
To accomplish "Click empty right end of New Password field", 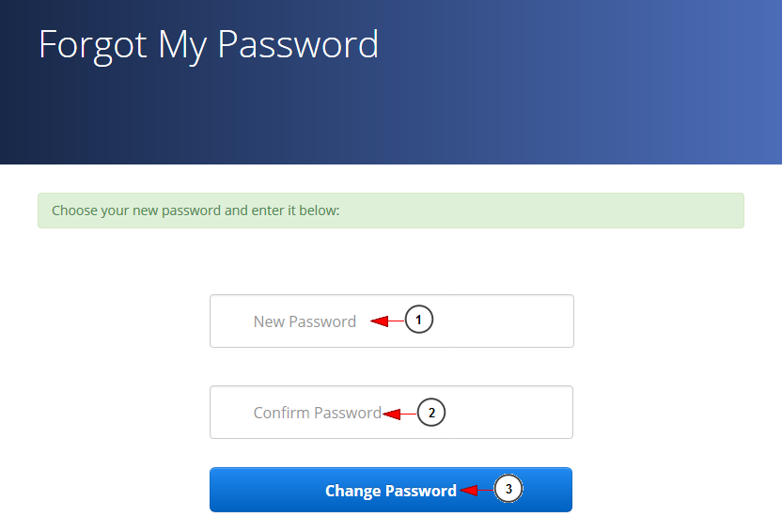I will click(526, 321).
